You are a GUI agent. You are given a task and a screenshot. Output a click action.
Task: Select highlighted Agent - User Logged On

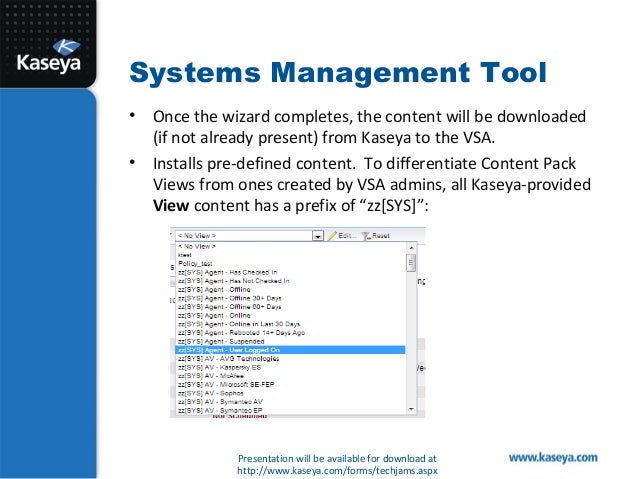click(291, 350)
